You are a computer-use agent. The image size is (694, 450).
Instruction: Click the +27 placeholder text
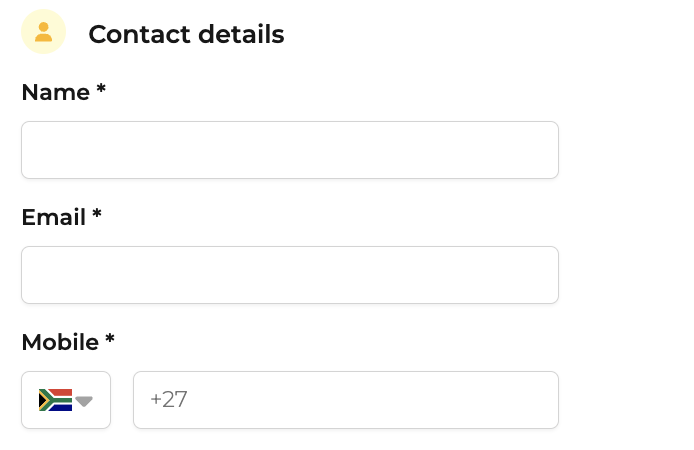point(169,400)
